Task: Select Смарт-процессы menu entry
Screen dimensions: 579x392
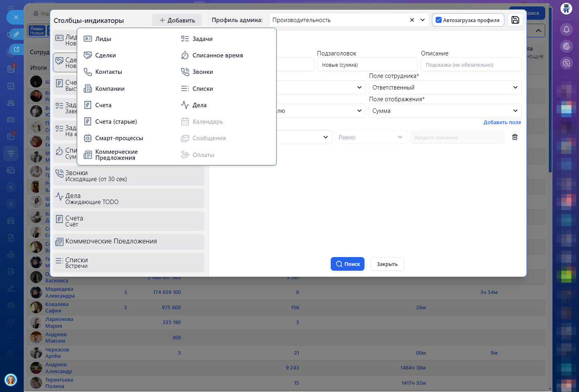Action: [x=119, y=138]
